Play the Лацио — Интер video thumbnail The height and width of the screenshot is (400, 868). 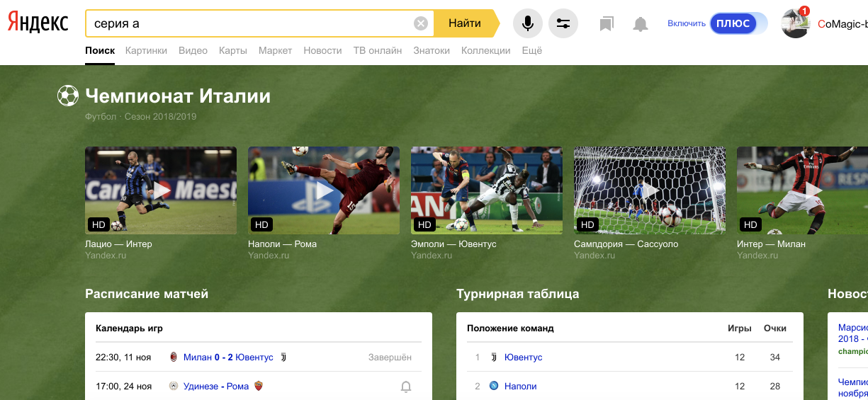tap(161, 190)
